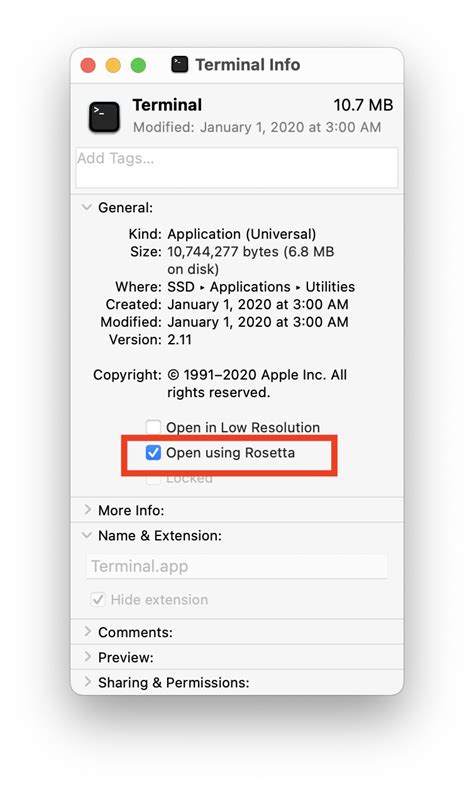474x788 pixels.
Task: Click the Applications folder in Where path
Action: pos(250,286)
